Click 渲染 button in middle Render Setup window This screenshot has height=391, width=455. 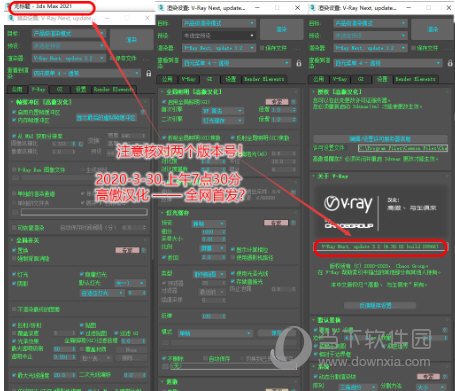coord(281,30)
